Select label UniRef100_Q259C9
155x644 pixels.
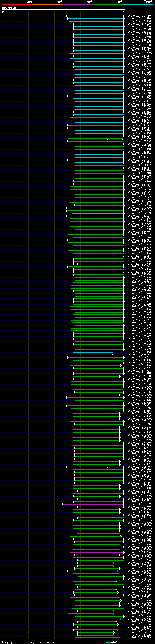(139, 403)
